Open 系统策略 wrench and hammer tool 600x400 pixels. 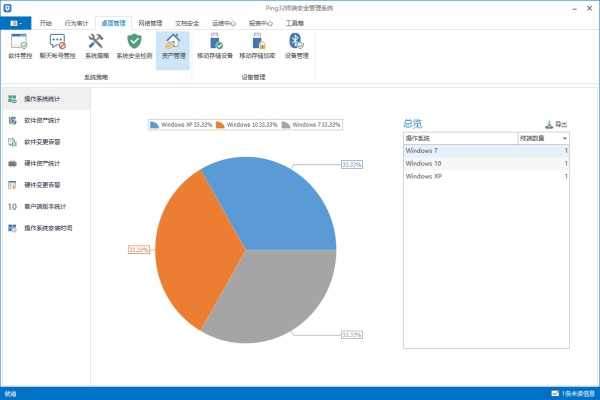coord(96,47)
